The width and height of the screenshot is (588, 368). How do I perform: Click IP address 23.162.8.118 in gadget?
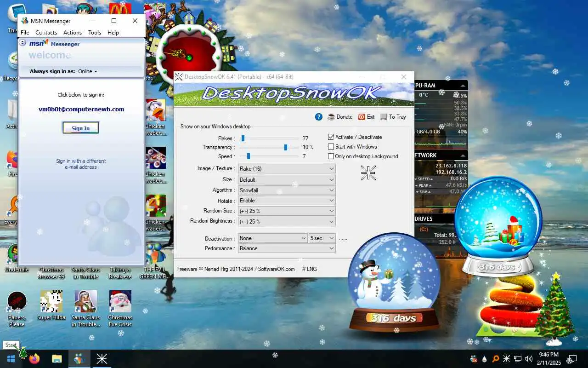[x=451, y=166]
